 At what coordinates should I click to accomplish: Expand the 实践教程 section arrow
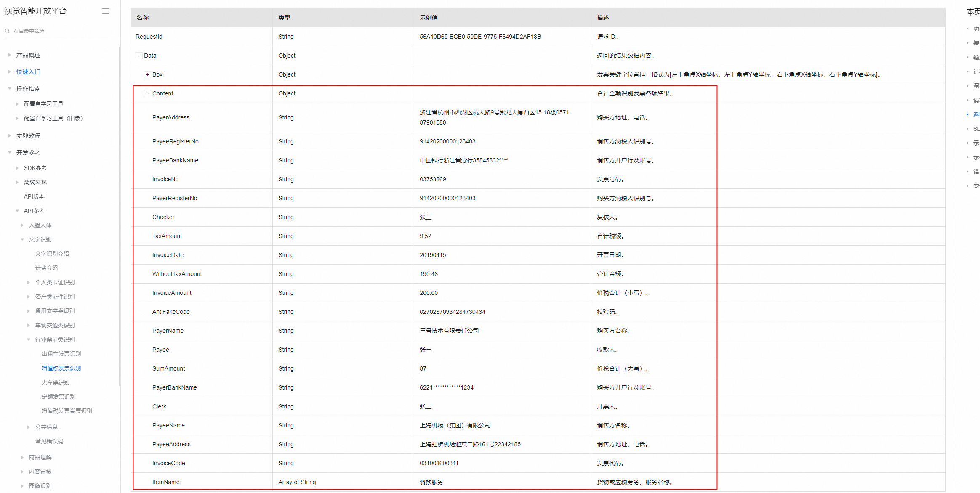pyautogui.click(x=9, y=136)
